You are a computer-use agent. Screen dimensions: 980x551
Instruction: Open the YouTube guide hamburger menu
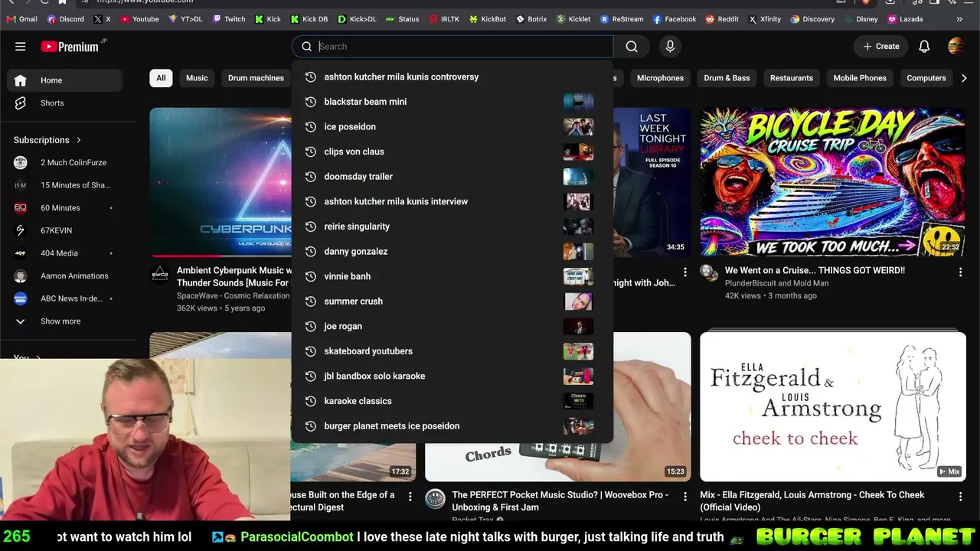[21, 47]
